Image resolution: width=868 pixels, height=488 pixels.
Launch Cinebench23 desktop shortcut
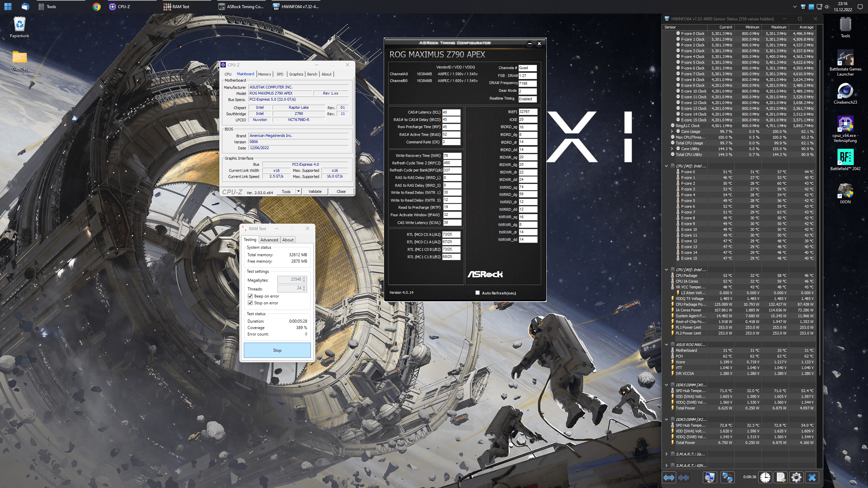click(845, 94)
